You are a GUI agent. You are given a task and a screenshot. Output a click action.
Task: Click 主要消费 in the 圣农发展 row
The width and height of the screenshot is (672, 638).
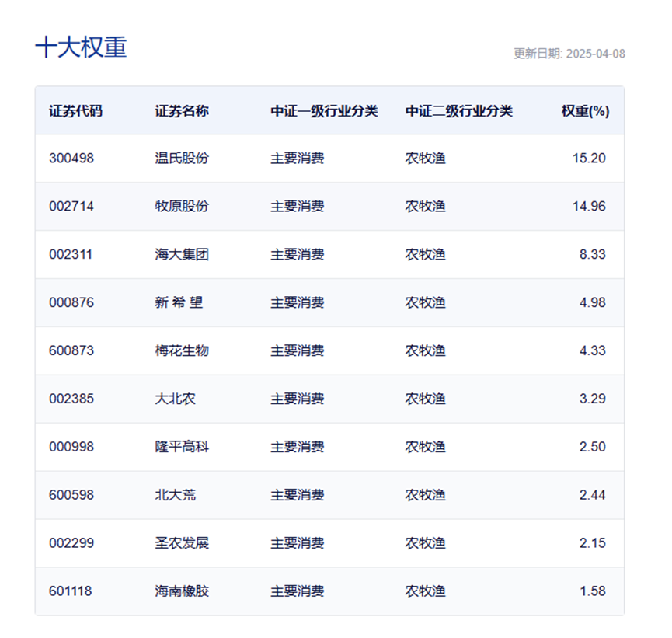tap(297, 543)
